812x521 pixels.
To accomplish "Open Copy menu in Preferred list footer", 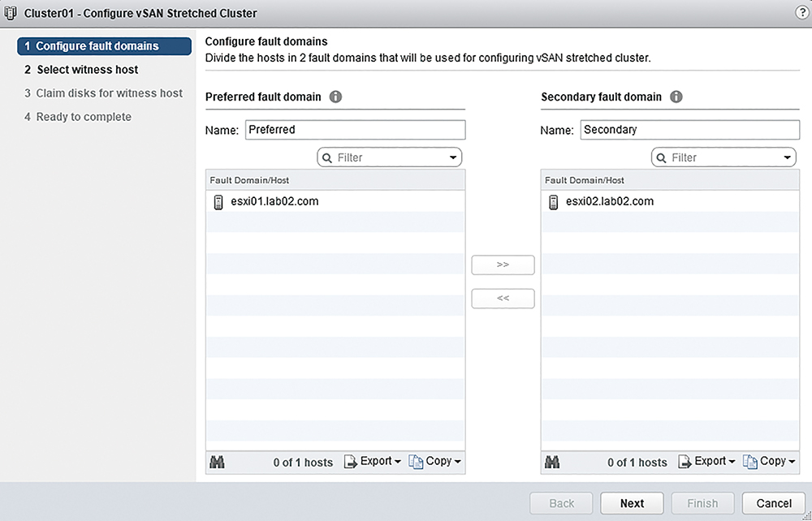I will (x=435, y=461).
